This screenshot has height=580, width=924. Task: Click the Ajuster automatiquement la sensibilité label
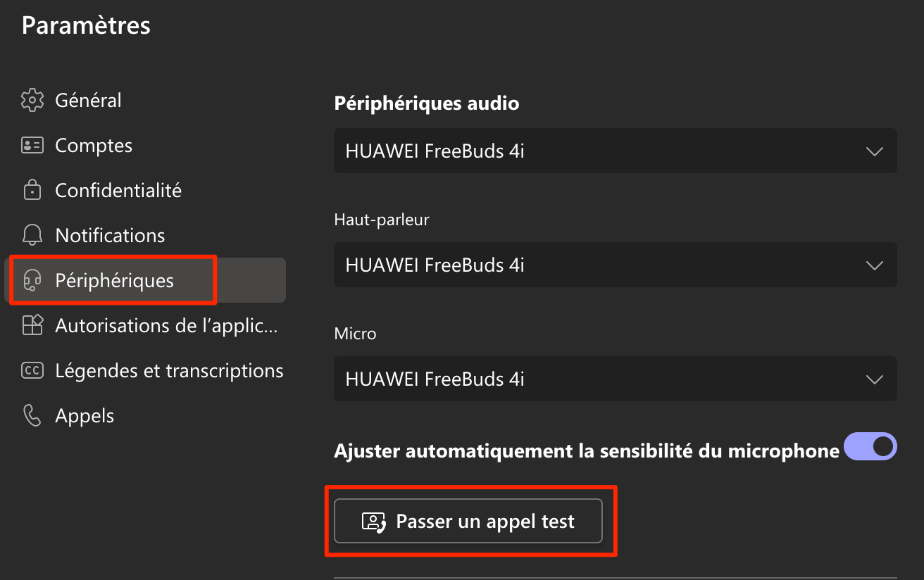click(x=586, y=451)
